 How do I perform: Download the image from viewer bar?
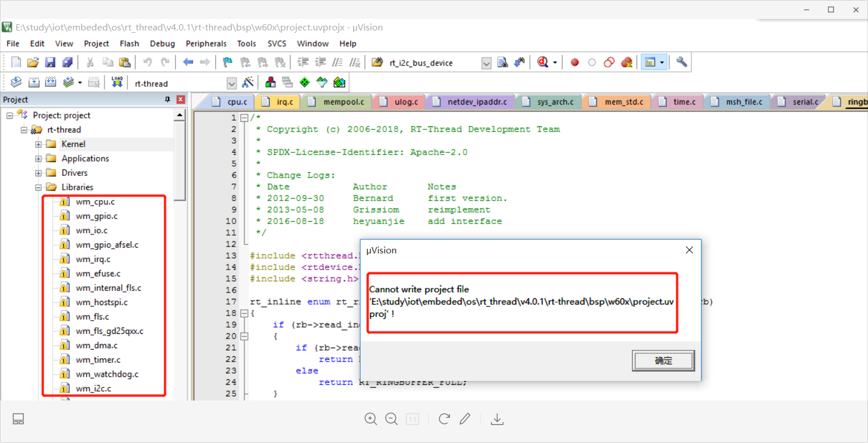tap(497, 419)
